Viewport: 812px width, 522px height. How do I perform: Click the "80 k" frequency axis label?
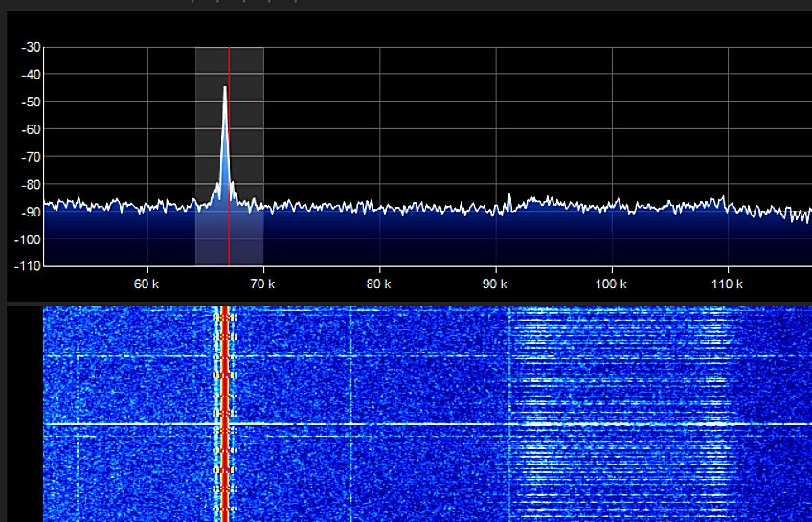[x=378, y=284]
